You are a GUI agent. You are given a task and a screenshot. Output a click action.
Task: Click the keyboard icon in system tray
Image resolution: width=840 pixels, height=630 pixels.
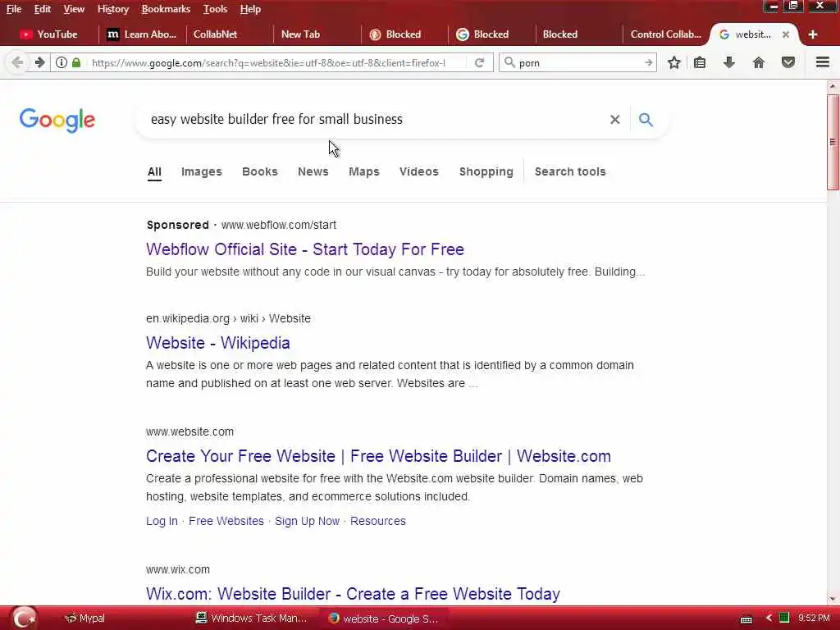pos(746,619)
